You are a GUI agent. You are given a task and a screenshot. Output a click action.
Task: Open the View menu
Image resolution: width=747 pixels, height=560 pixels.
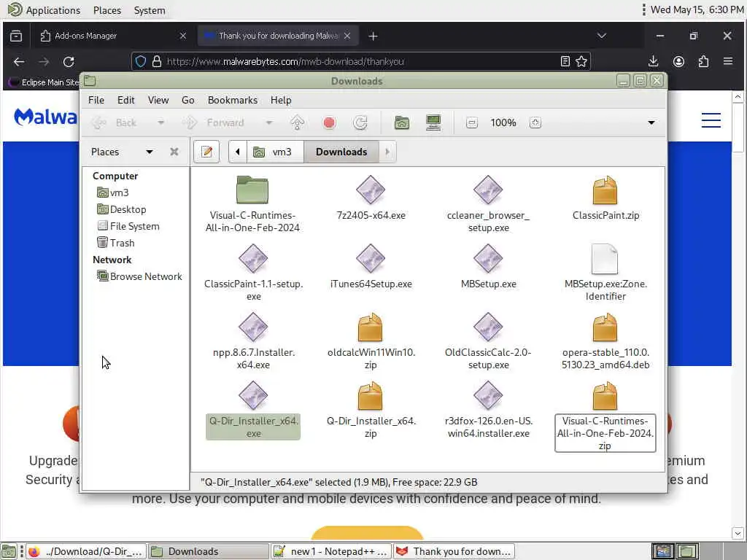point(158,100)
